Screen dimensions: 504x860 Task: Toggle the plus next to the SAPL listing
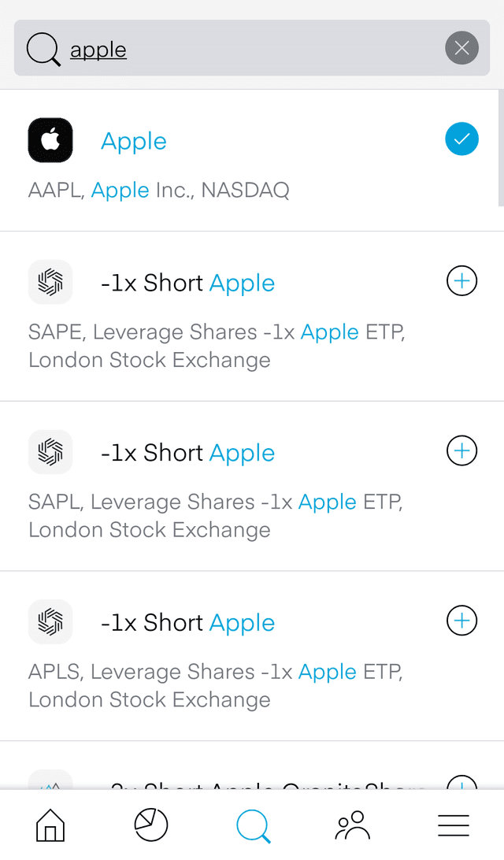tap(461, 450)
